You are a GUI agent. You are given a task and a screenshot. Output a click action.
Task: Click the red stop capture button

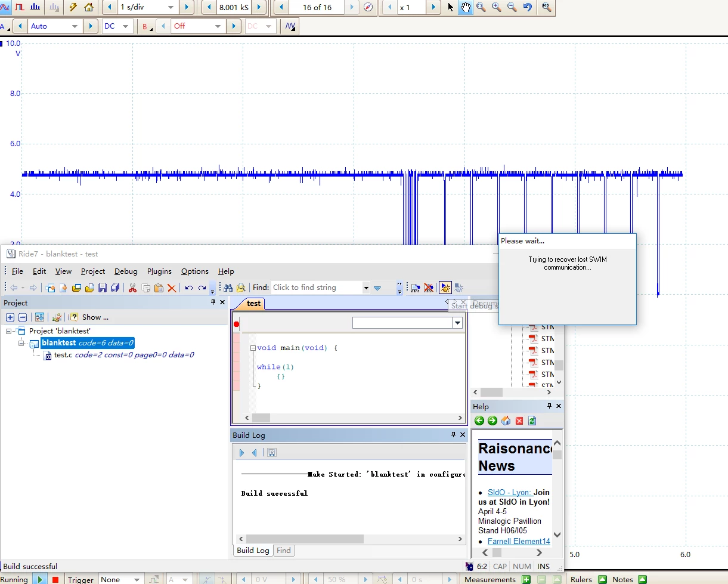[x=55, y=579]
